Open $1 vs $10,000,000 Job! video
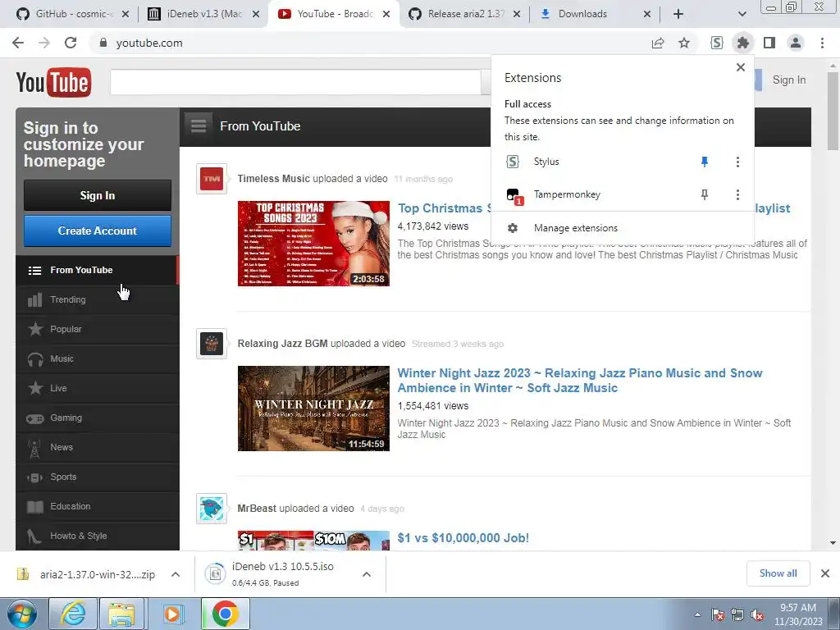 tap(463, 538)
